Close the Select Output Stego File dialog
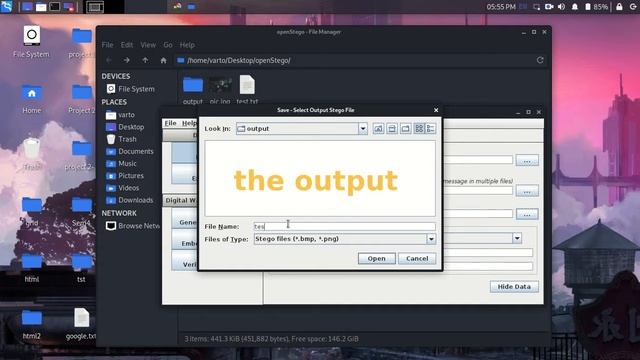Screen dimensions: 640x360 tap(436, 110)
